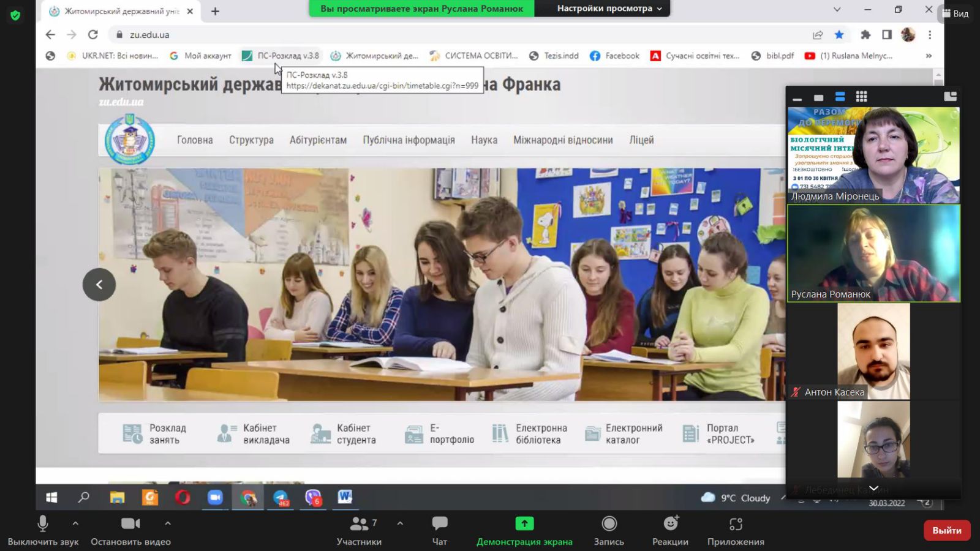The width and height of the screenshot is (980, 551).
Task: Open Публічна інформація menu item
Action: click(409, 140)
